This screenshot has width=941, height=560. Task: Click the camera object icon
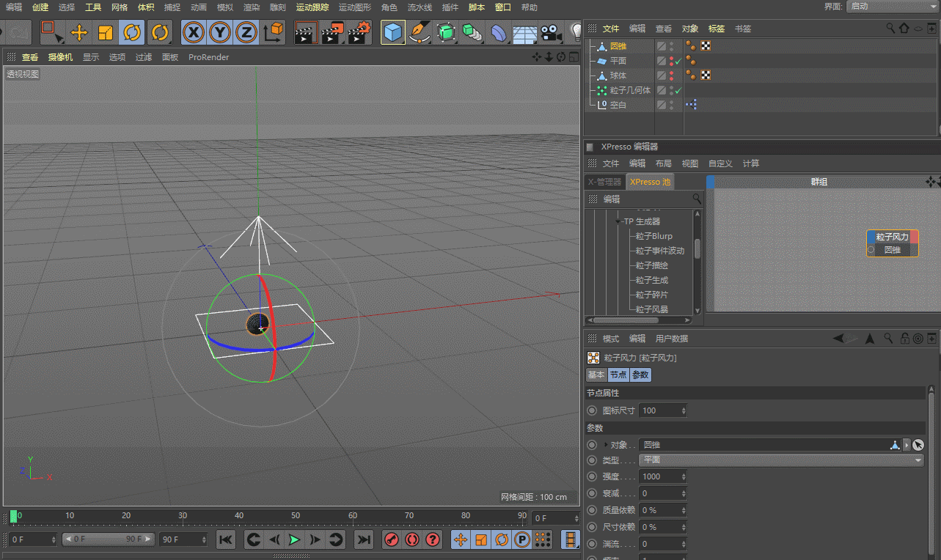(550, 32)
